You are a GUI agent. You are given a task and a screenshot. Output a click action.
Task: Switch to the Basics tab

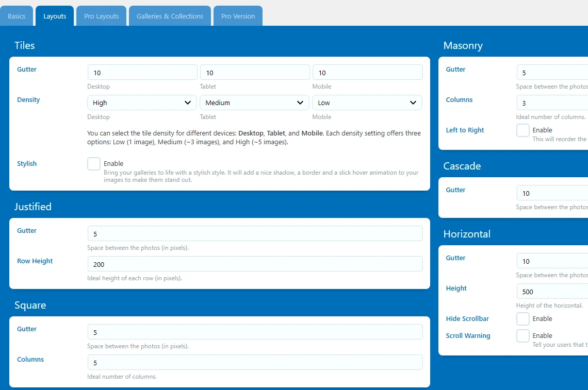click(x=16, y=15)
